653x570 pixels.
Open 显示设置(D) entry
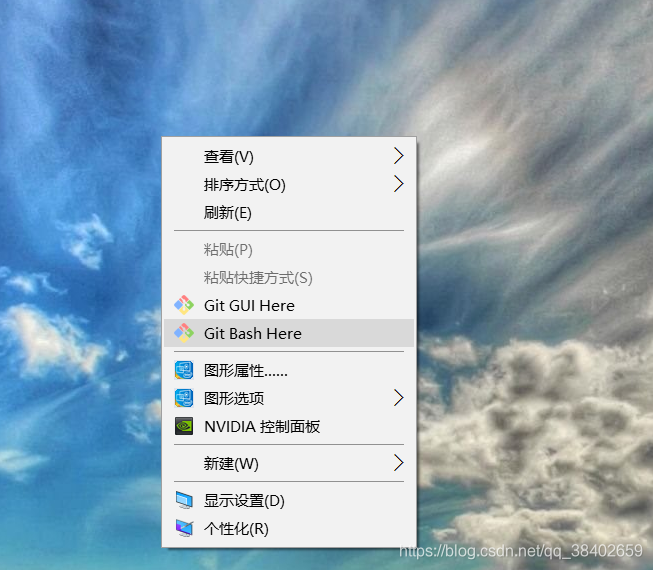click(x=289, y=500)
